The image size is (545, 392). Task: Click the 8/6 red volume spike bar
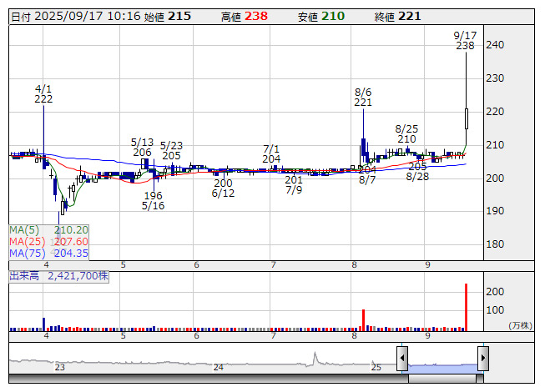click(x=364, y=320)
